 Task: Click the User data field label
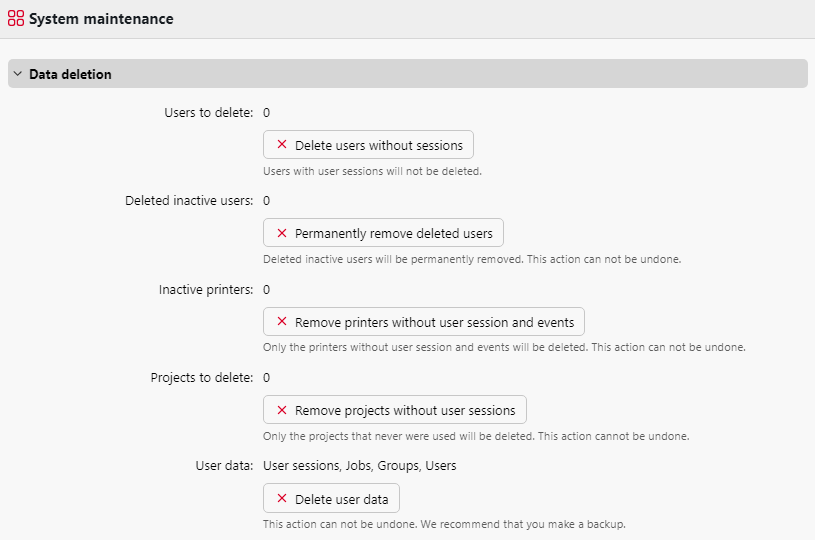tap(224, 465)
